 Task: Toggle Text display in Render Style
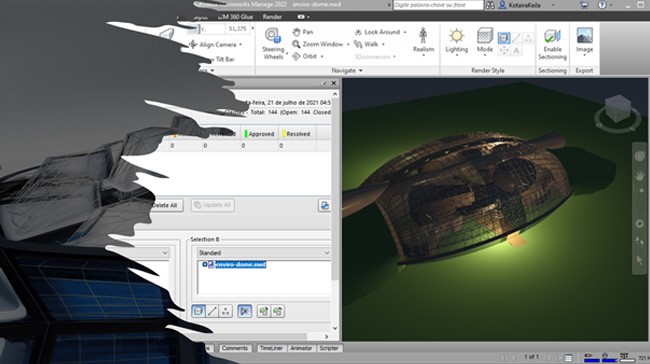pyautogui.click(x=516, y=51)
